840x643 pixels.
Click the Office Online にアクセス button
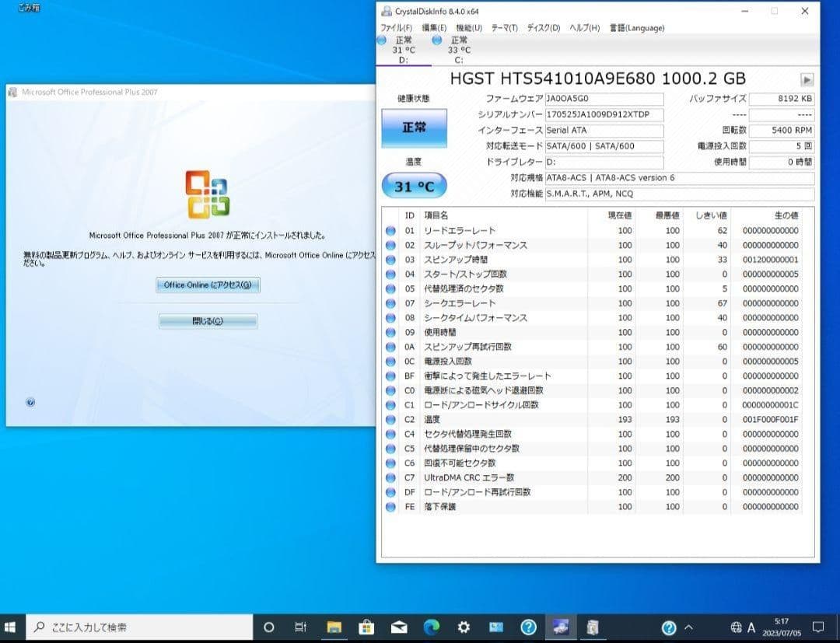point(207,285)
